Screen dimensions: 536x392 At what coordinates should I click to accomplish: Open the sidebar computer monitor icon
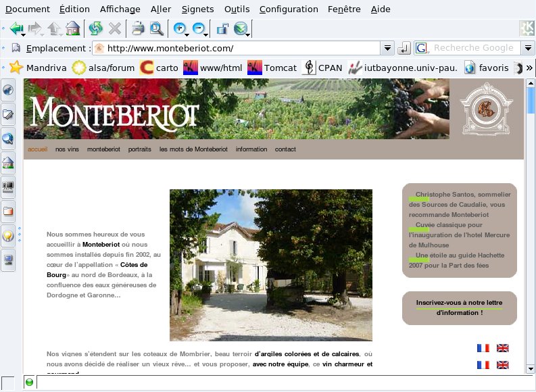coord(8,260)
